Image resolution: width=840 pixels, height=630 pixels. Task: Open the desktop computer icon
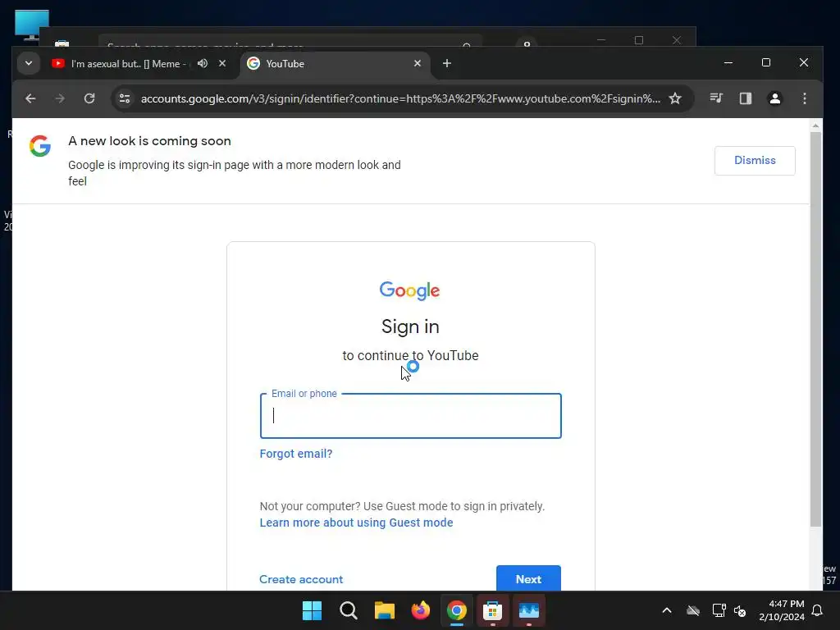(x=32, y=25)
